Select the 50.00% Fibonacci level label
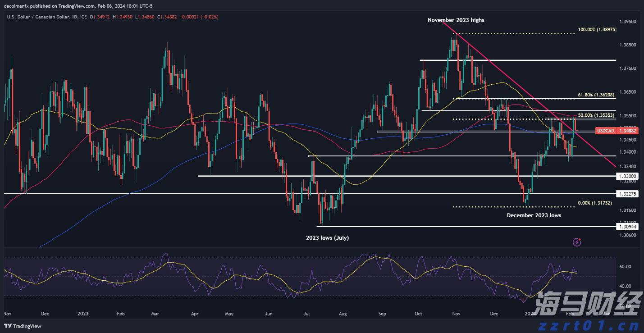Screen dimensions: 644x333 595,115
